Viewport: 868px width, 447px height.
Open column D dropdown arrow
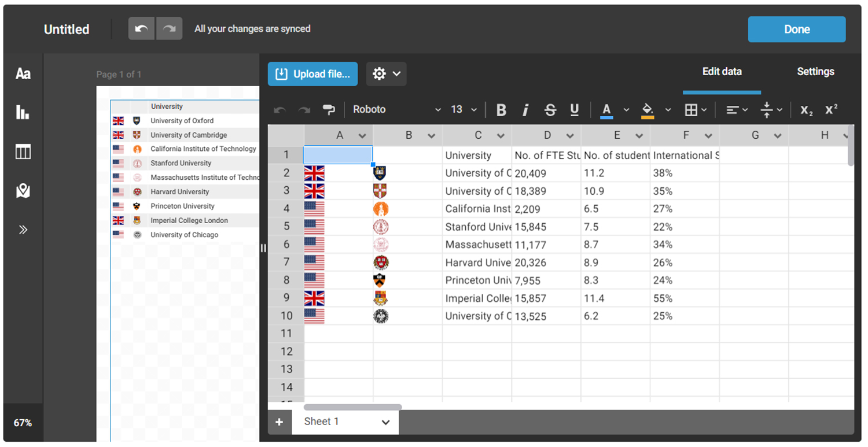570,136
